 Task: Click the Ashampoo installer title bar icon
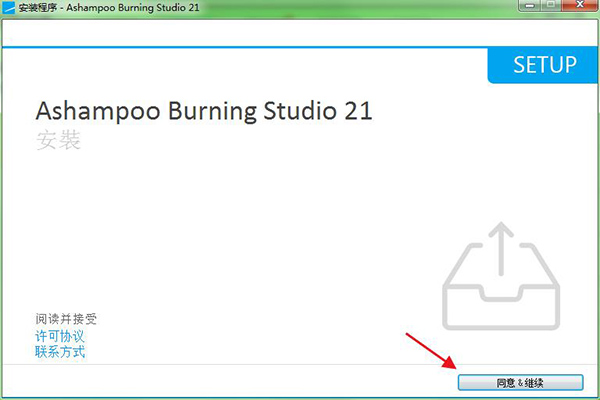(x=8, y=7)
